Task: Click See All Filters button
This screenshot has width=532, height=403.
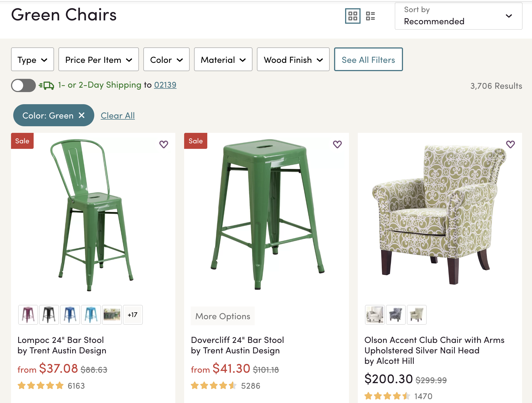Action: (368, 60)
